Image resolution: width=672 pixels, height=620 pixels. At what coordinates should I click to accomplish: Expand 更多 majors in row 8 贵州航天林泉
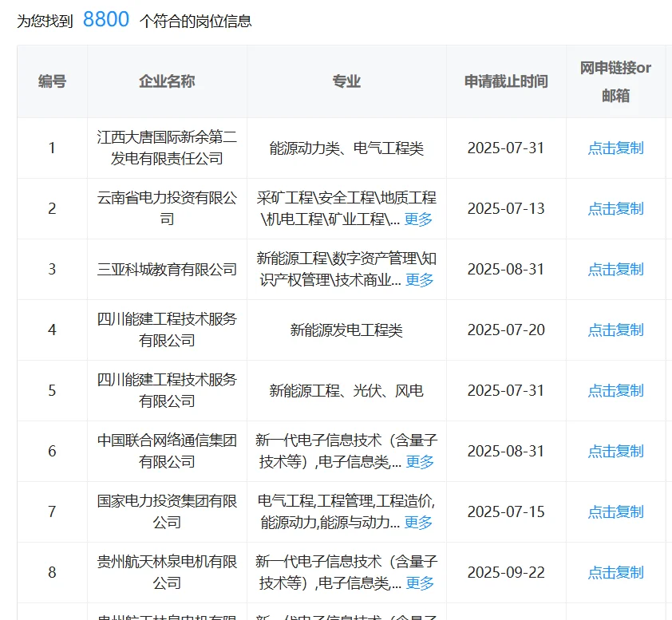click(420, 583)
